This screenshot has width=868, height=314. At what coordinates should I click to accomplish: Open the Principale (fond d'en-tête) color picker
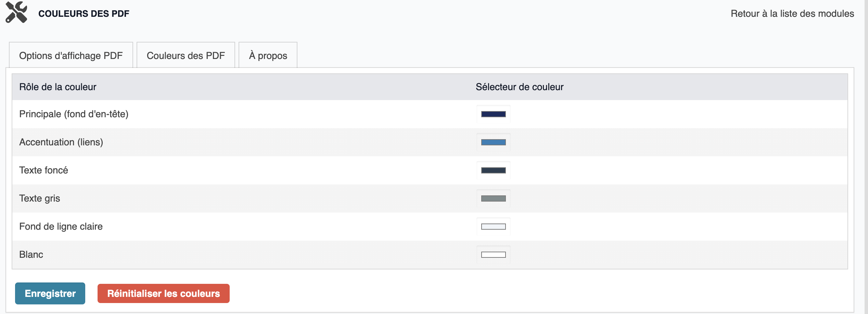[x=493, y=114]
